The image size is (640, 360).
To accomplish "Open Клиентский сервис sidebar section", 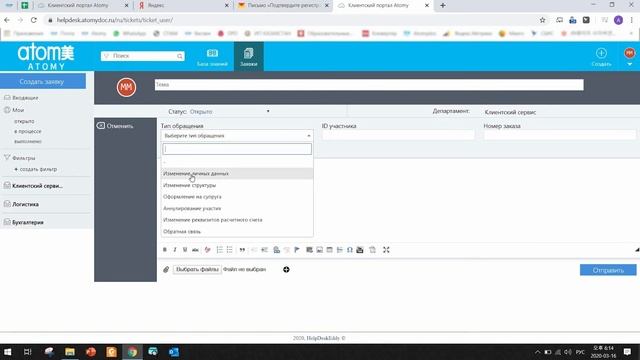I will tap(37, 186).
